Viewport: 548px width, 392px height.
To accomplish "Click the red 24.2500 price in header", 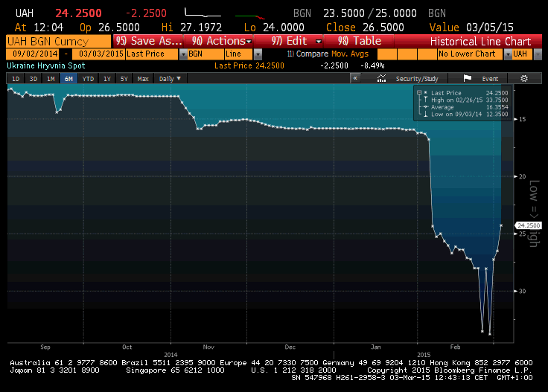I will [x=79, y=13].
